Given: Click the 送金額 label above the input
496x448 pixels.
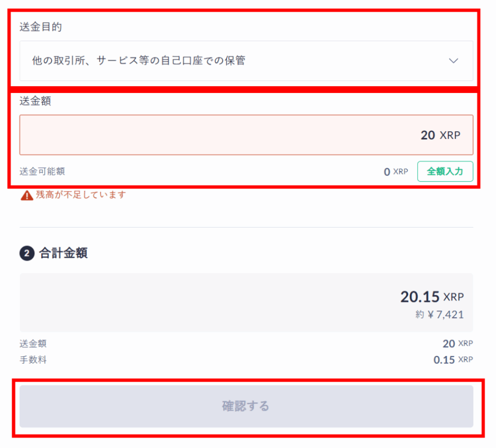Looking at the screenshot, I should coord(35,101).
